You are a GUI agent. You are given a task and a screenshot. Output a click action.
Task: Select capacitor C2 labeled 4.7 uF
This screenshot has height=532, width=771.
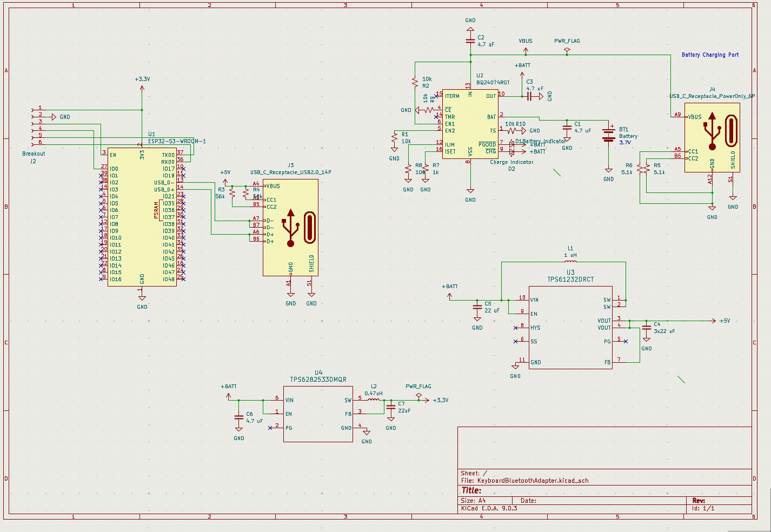470,42
